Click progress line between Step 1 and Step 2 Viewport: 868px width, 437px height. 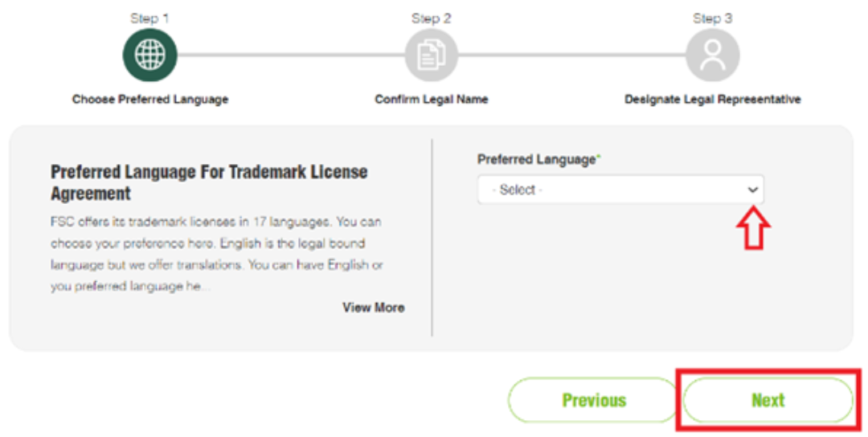(291, 55)
